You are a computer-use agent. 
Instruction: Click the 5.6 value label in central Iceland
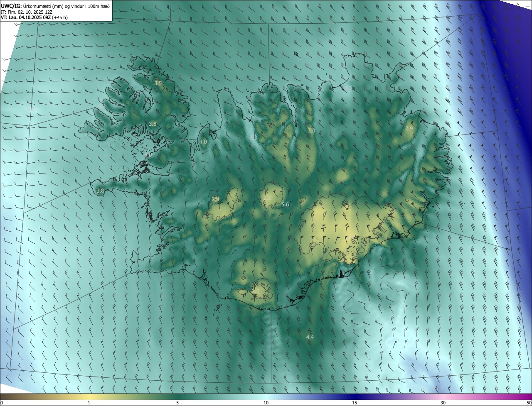pyautogui.click(x=285, y=204)
